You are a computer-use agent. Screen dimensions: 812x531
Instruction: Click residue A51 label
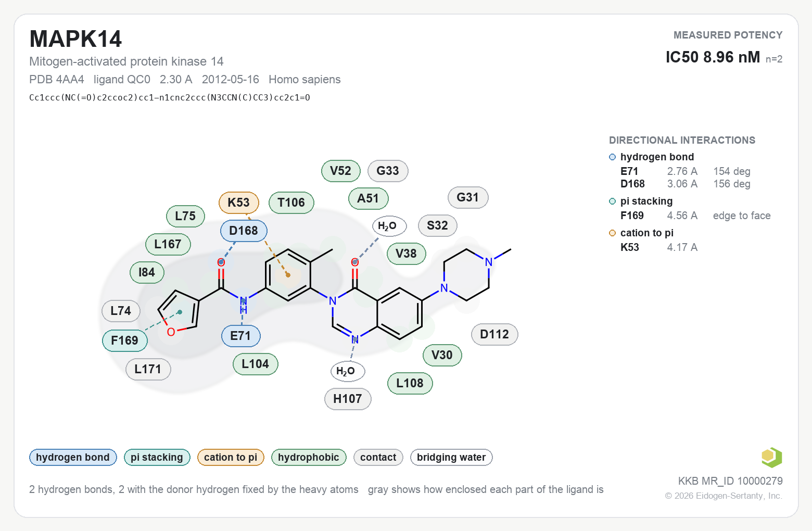point(369,198)
